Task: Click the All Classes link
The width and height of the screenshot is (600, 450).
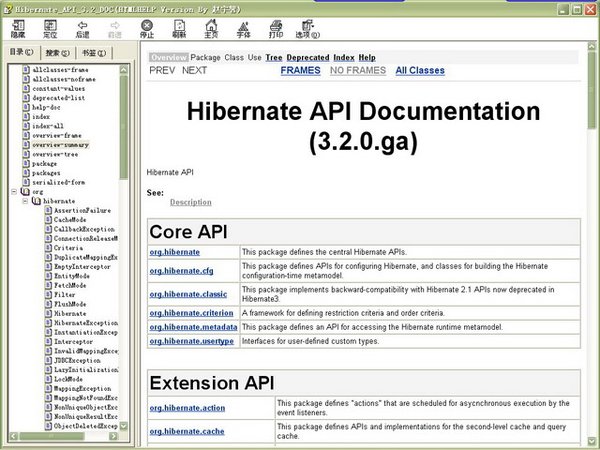Action: click(x=420, y=71)
